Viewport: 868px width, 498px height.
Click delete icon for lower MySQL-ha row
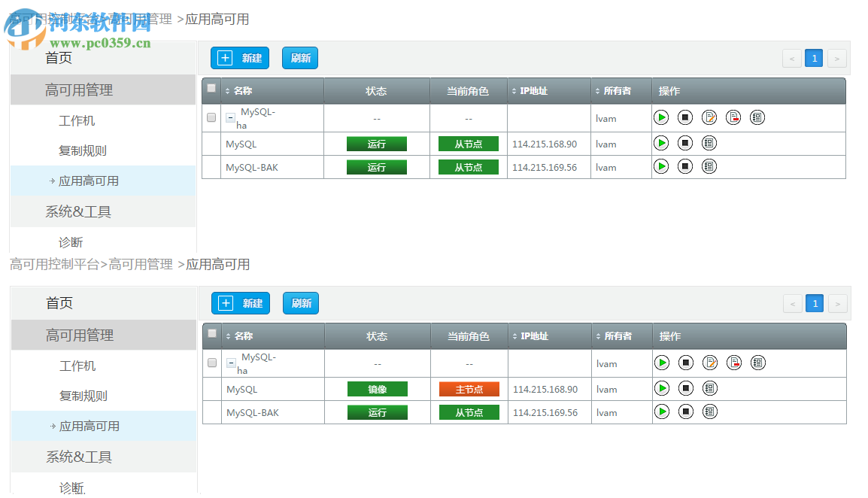coord(734,363)
